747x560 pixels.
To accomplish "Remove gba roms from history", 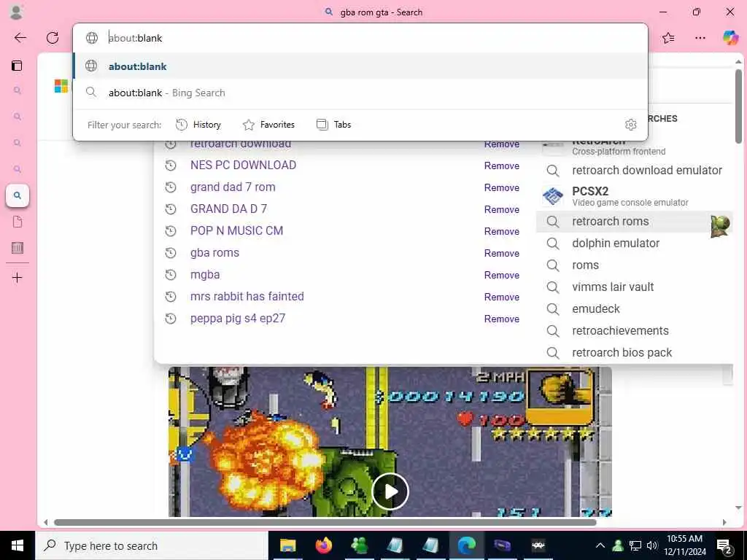I will click(502, 253).
